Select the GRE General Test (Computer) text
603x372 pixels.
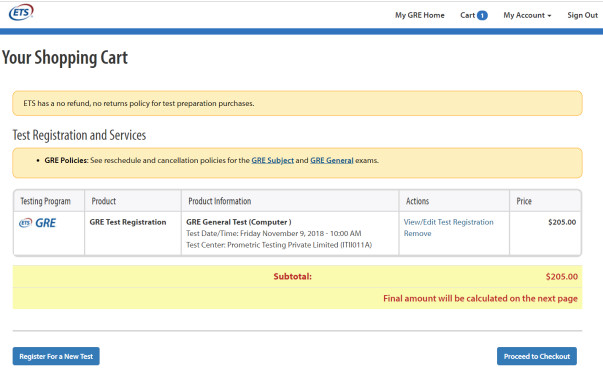(239, 222)
